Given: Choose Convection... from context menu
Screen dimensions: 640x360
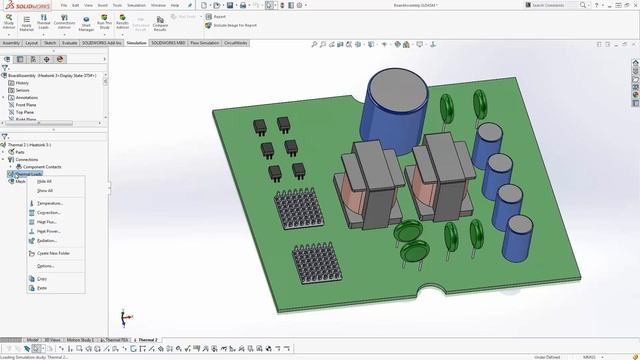Looking at the screenshot, I should pyautogui.click(x=49, y=213).
